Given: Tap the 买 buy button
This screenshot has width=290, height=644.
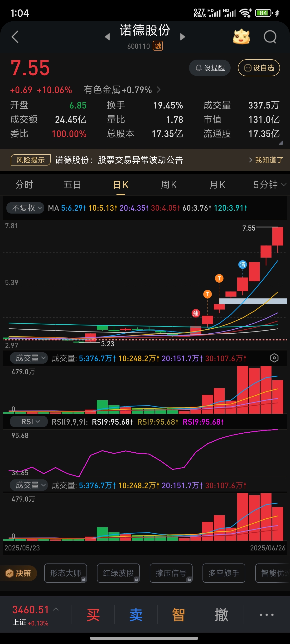Looking at the screenshot, I should pyautogui.click(x=93, y=615).
